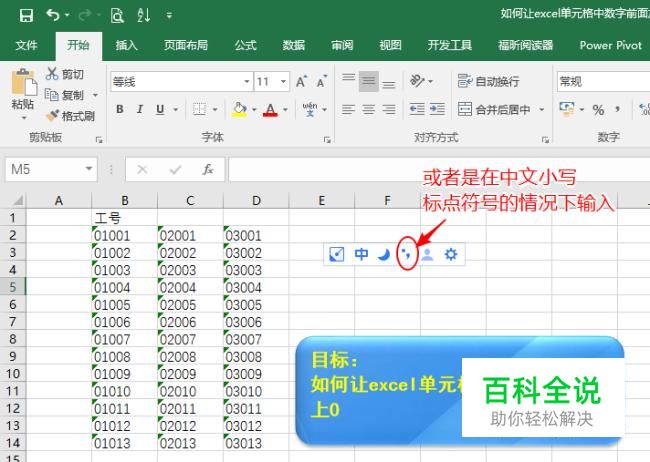Click the Borders icon
The image size is (650, 462).
(199, 109)
